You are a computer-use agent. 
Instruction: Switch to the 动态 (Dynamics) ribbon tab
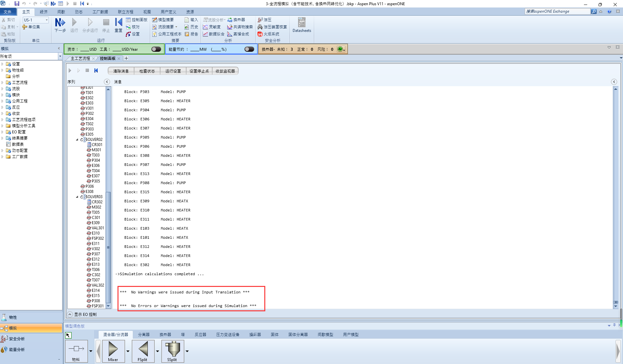pos(79,12)
